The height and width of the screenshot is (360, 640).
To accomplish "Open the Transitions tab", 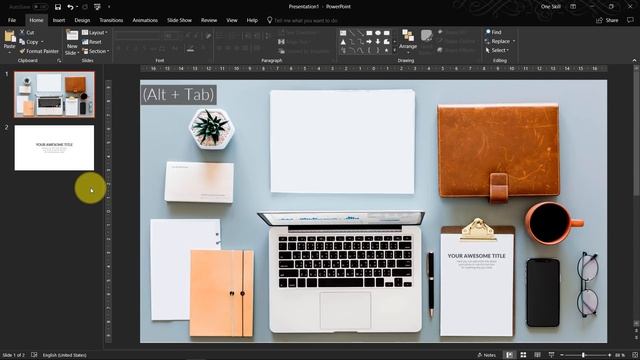I will [x=111, y=20].
